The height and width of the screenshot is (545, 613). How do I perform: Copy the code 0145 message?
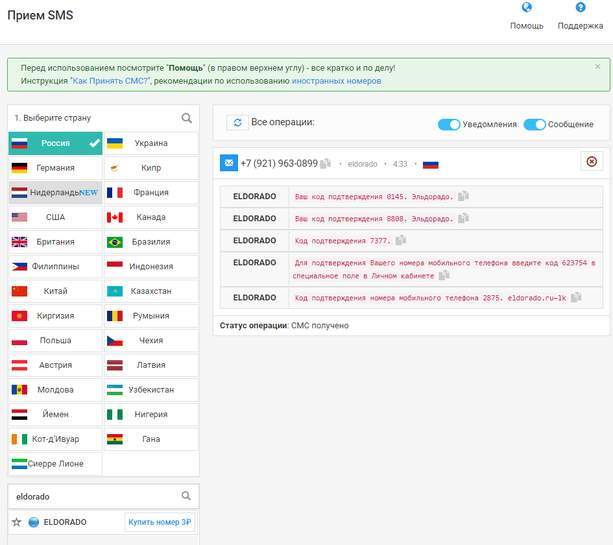point(463,196)
